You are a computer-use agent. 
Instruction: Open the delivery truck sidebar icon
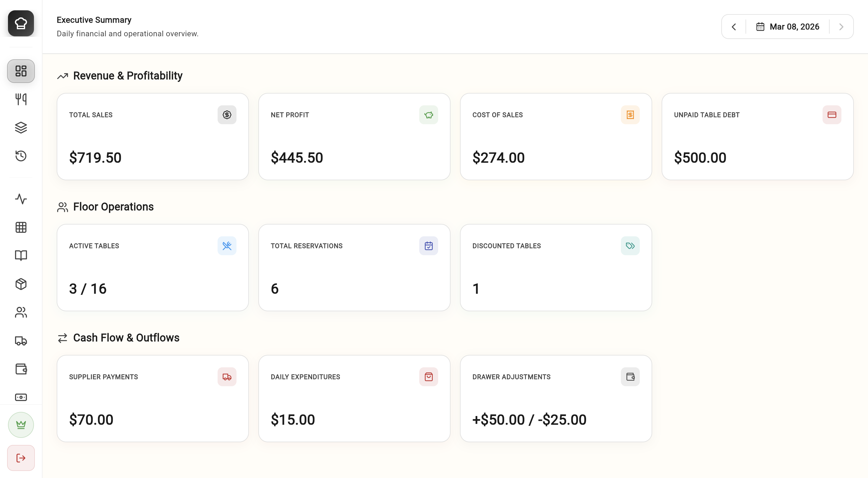tap(21, 341)
